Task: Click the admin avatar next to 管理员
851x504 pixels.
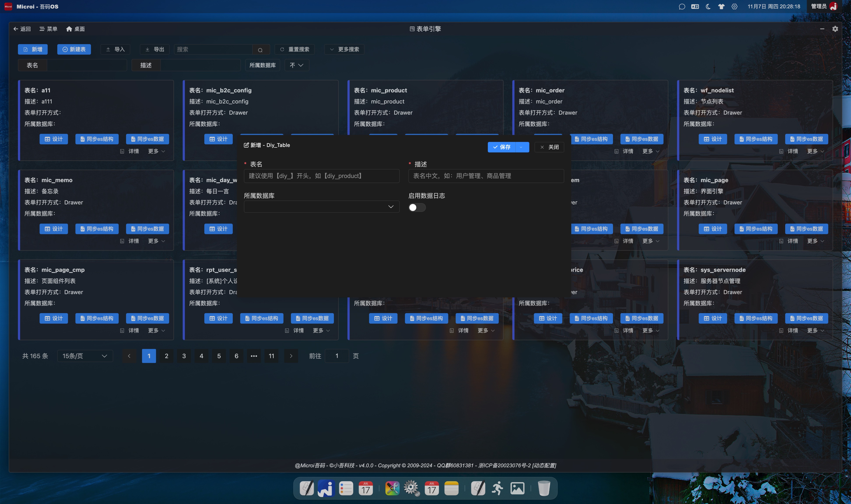Action: (833, 7)
